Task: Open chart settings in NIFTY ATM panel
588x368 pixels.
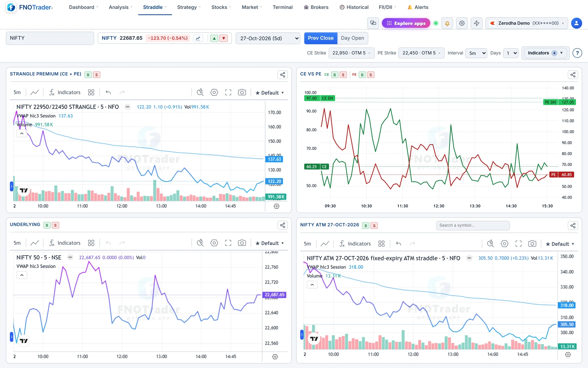Action: 504,243
